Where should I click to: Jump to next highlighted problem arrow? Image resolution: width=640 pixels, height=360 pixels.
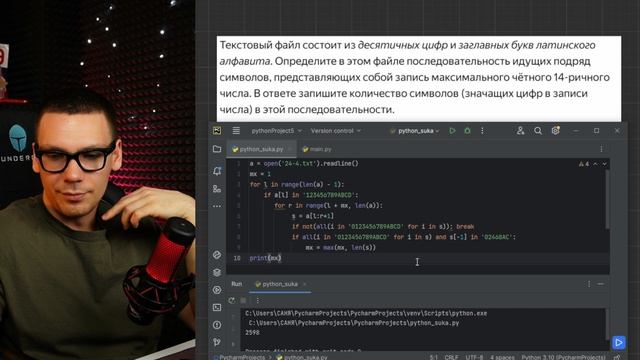tap(604, 164)
